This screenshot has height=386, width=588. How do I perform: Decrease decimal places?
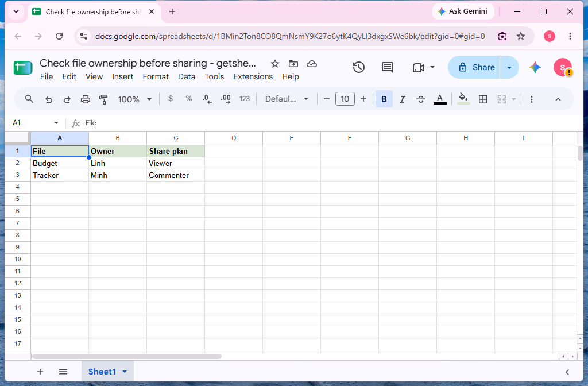pyautogui.click(x=207, y=99)
